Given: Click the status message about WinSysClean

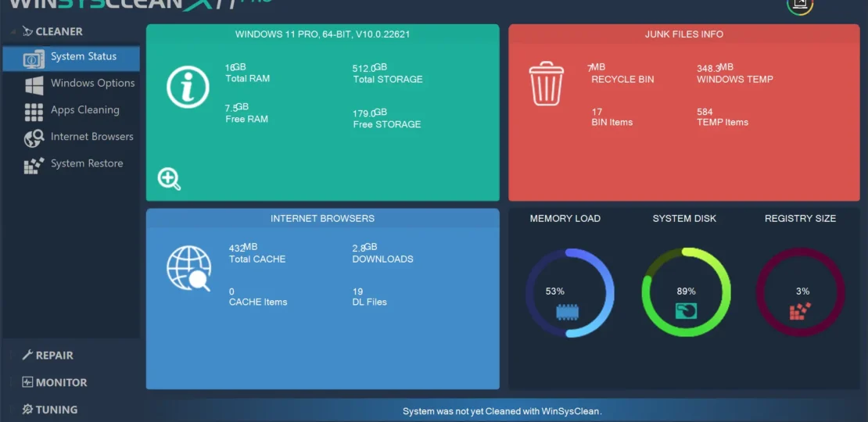Looking at the screenshot, I should tap(502, 412).
